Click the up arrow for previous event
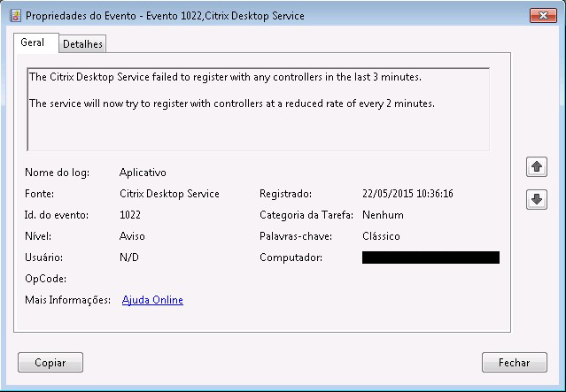 point(536,167)
